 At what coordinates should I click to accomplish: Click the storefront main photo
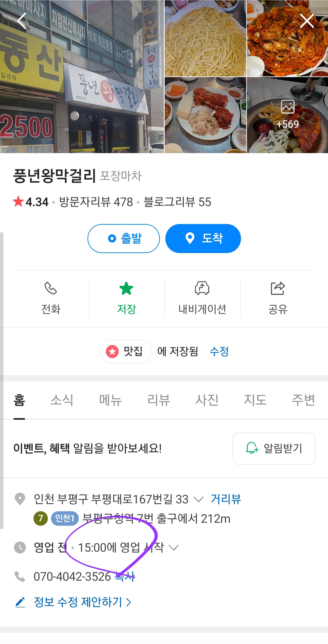pos(82,76)
